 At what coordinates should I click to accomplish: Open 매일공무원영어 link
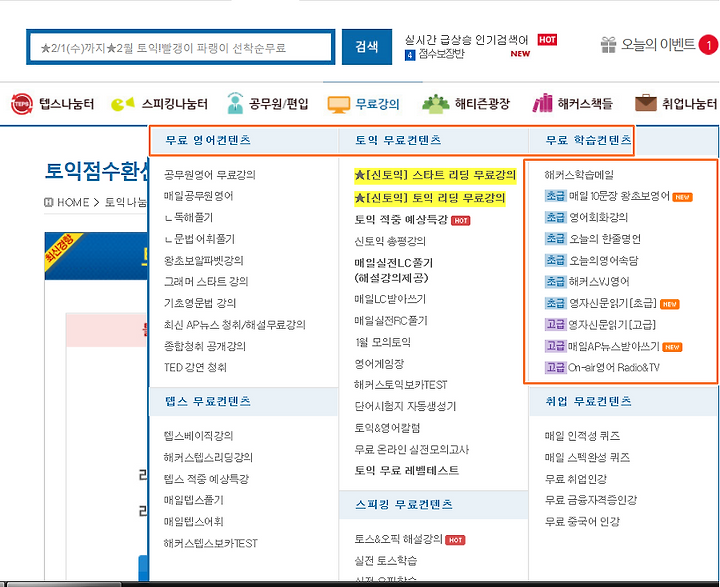coord(198,196)
